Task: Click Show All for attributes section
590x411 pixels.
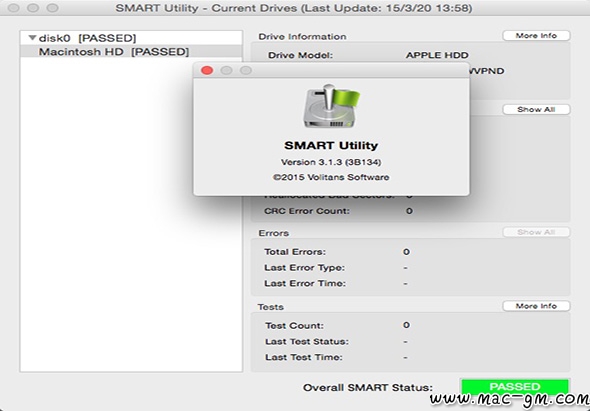Action: [536, 110]
